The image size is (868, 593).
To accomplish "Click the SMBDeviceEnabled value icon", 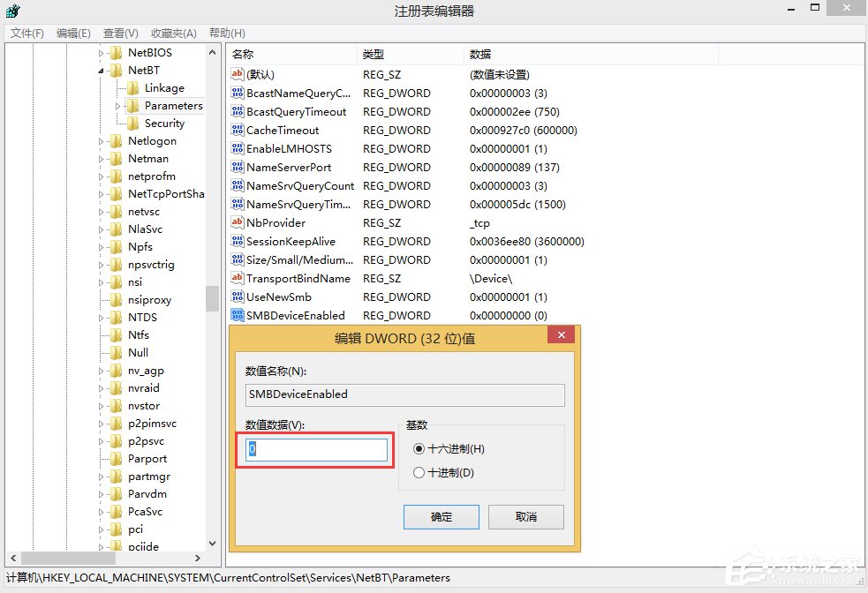I will point(237,315).
